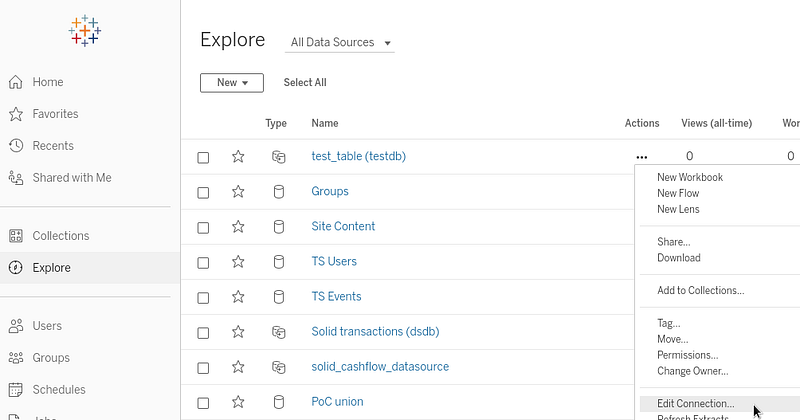Viewport: 800px width, 420px height.
Task: Click the Recents clock icon
Action: (x=16, y=146)
